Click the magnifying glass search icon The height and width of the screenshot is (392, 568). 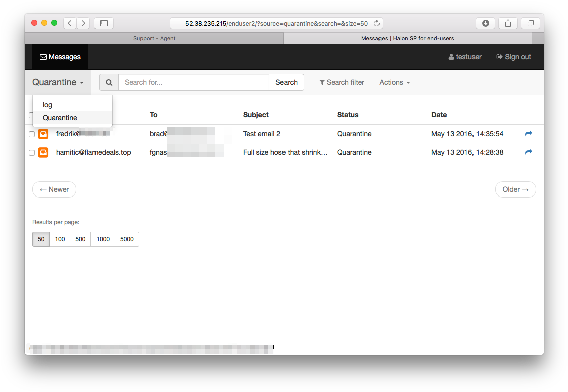pos(109,82)
